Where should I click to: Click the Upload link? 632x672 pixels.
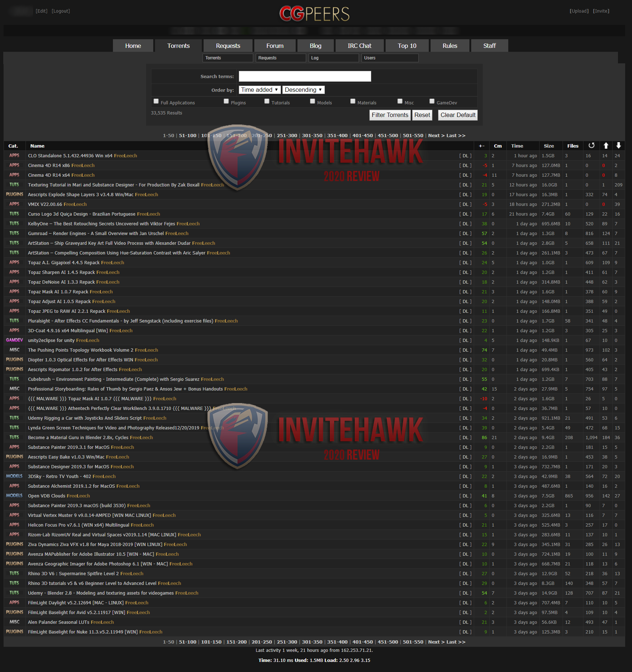(x=579, y=11)
